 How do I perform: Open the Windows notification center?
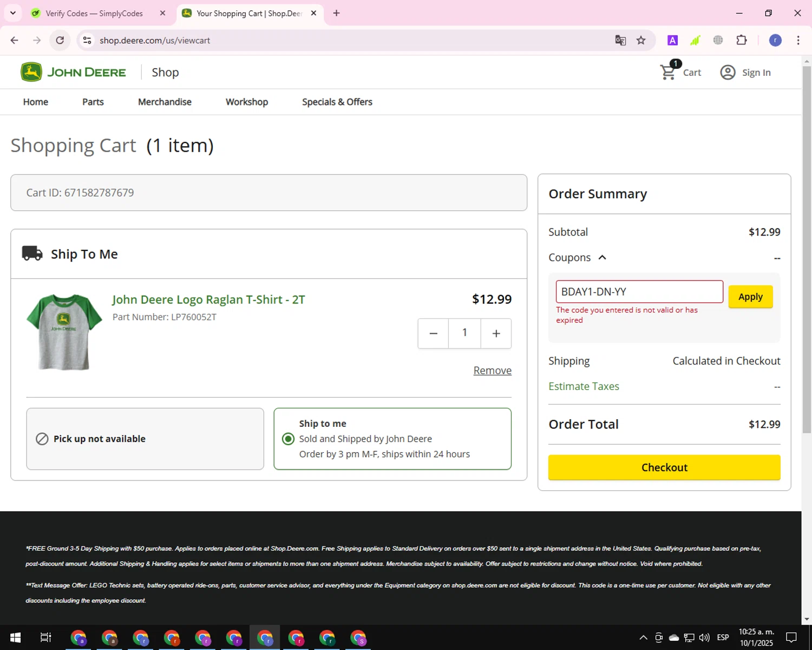click(x=791, y=638)
